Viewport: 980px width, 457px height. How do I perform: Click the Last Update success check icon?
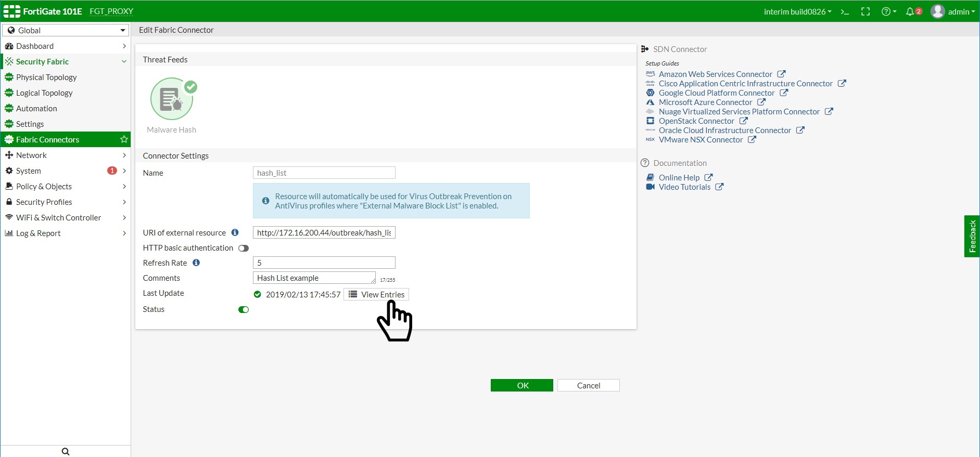[x=257, y=294]
